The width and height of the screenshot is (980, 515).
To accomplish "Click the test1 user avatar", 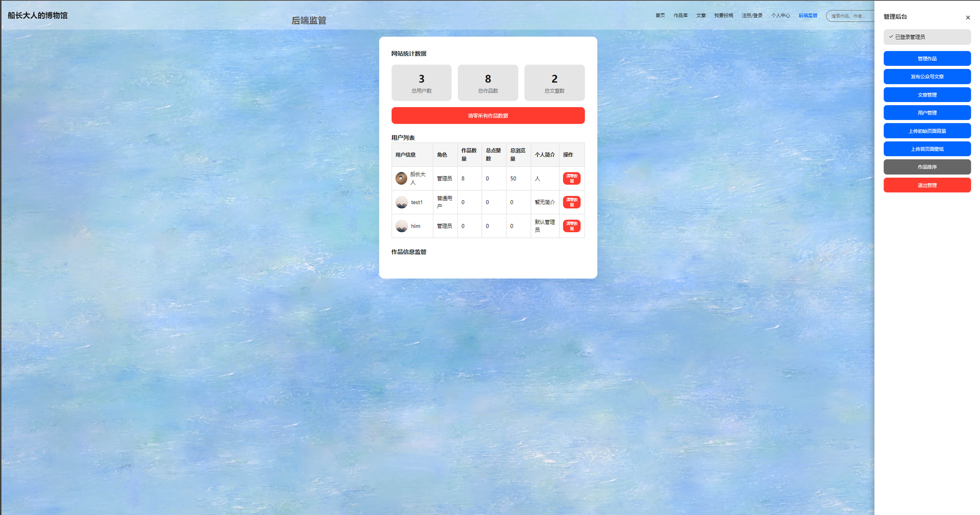I will coord(402,202).
